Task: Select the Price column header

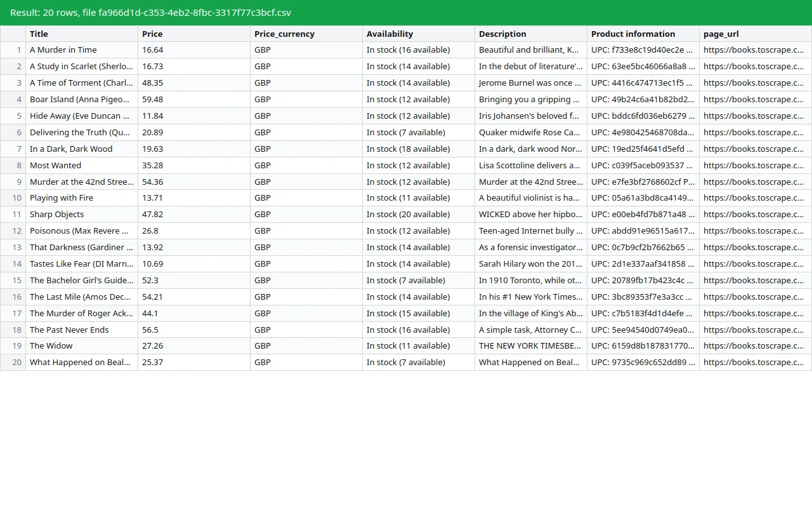Action: tap(194, 34)
